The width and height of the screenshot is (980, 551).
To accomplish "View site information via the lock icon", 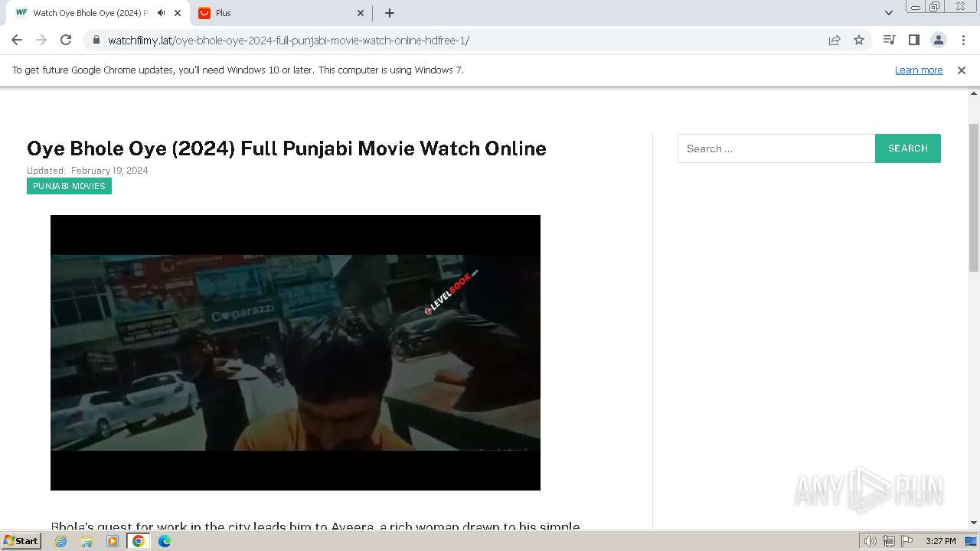I will click(96, 40).
